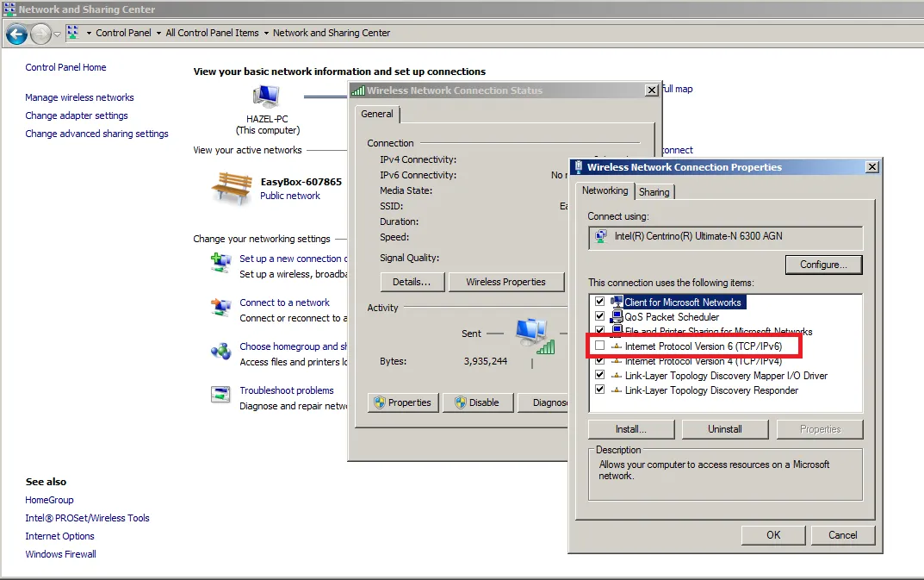Click the forward navigation arrow button

click(40, 34)
